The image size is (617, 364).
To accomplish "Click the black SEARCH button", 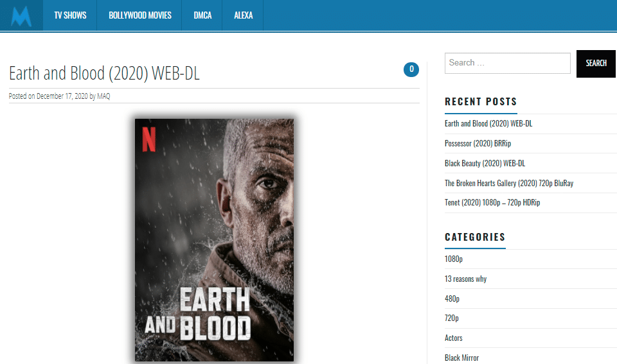I will 596,64.
